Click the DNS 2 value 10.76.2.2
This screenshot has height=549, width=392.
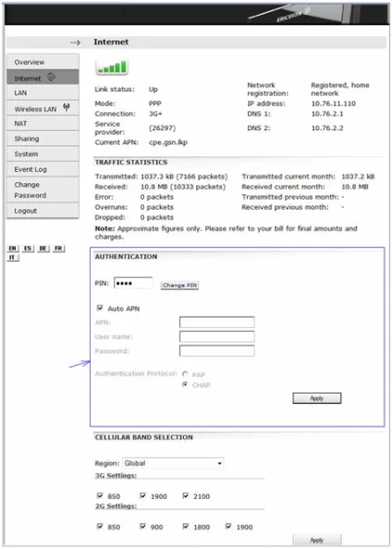coord(327,128)
